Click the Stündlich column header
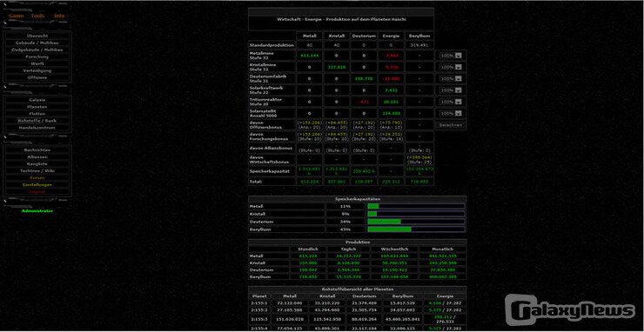 (309, 249)
